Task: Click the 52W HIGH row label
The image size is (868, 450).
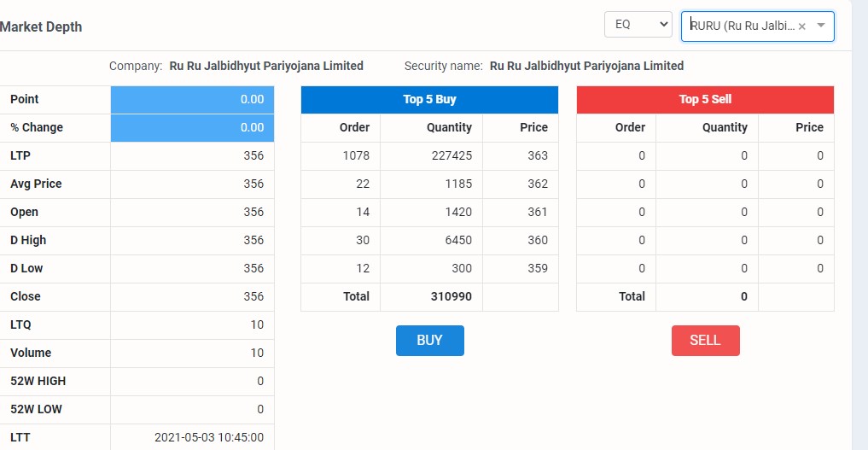Action: tap(38, 382)
